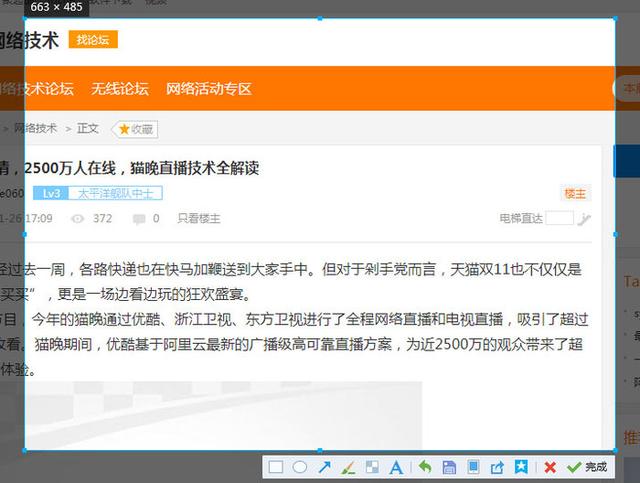Open 正文 breadcrumb link

point(88,129)
